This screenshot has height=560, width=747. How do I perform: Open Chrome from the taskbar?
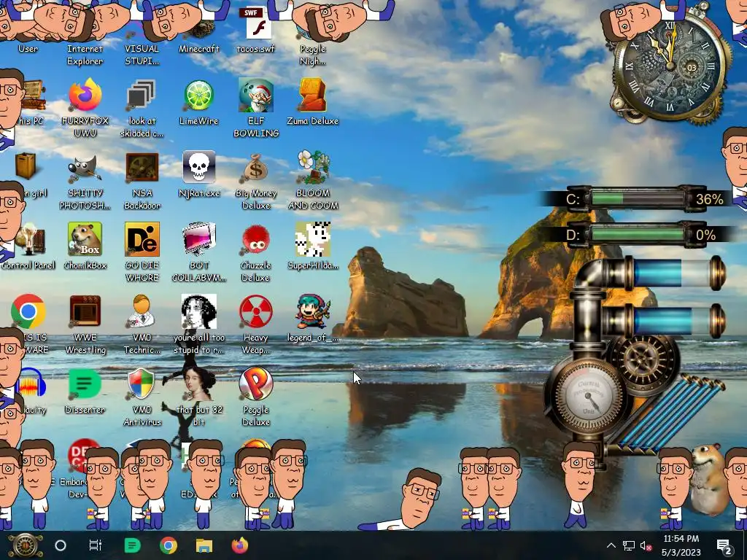tap(169, 545)
